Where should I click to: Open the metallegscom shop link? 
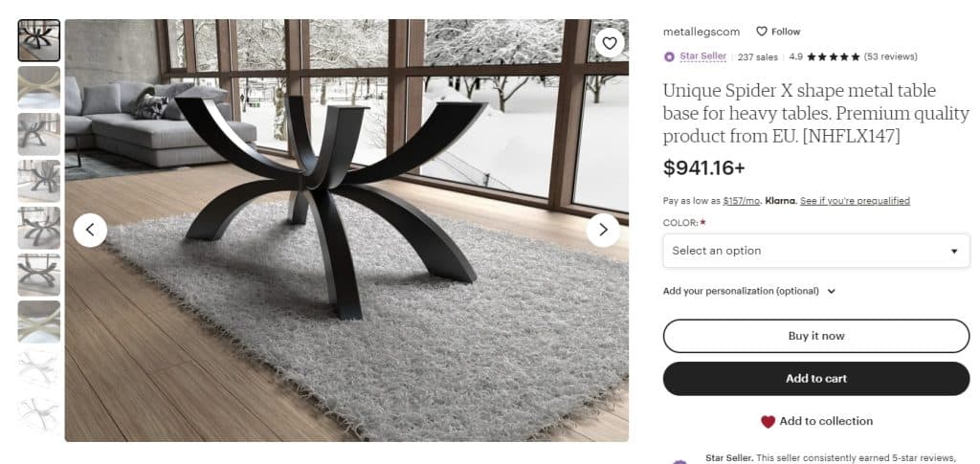point(702,32)
